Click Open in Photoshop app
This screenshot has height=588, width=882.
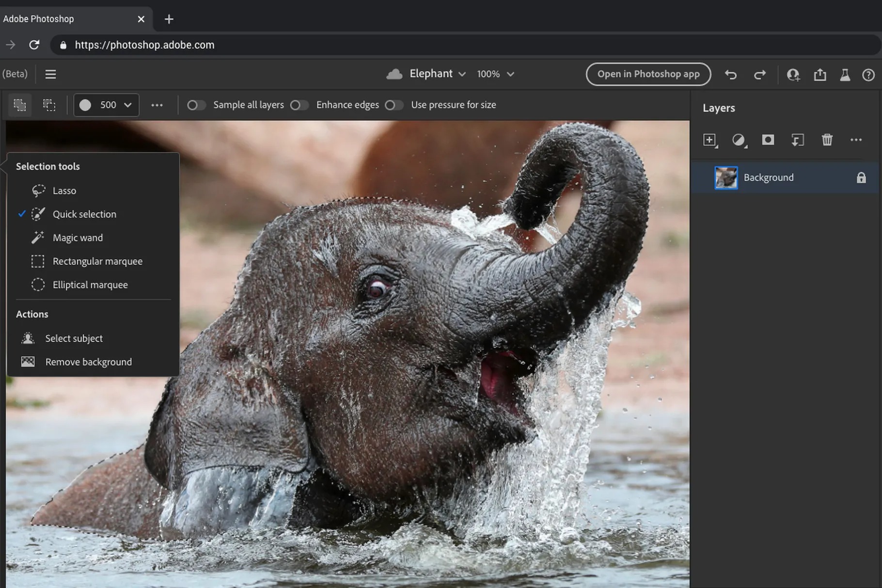pyautogui.click(x=648, y=74)
